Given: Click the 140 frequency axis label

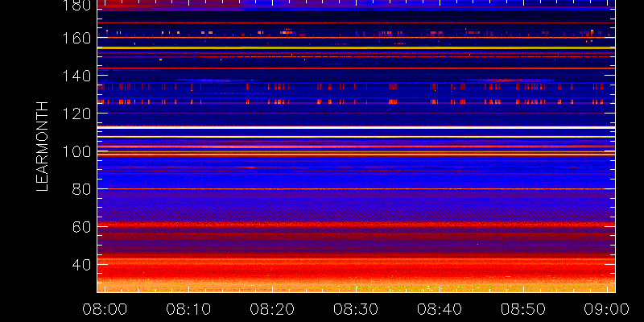Looking at the screenshot, I should [76, 76].
